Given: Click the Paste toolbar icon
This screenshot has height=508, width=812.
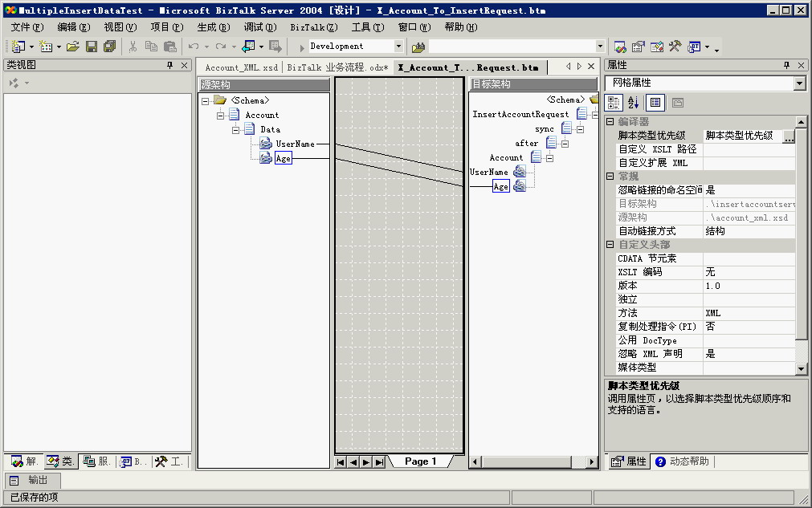Looking at the screenshot, I should click(x=169, y=47).
